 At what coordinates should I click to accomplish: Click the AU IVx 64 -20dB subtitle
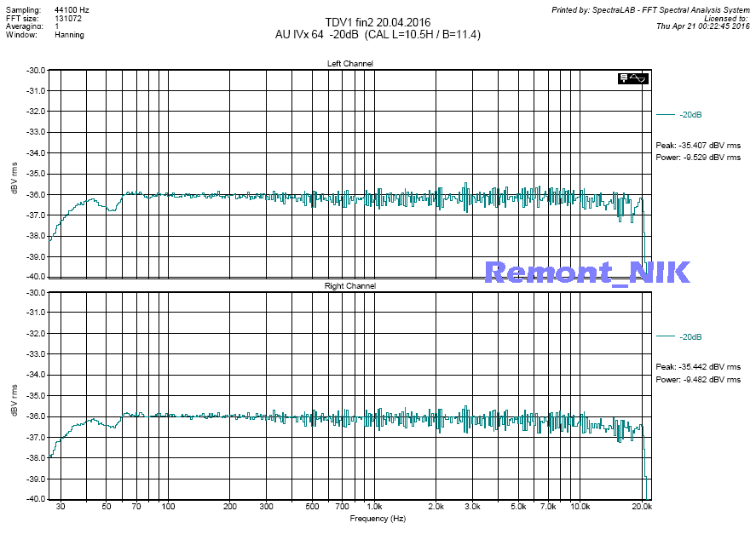[378, 35]
